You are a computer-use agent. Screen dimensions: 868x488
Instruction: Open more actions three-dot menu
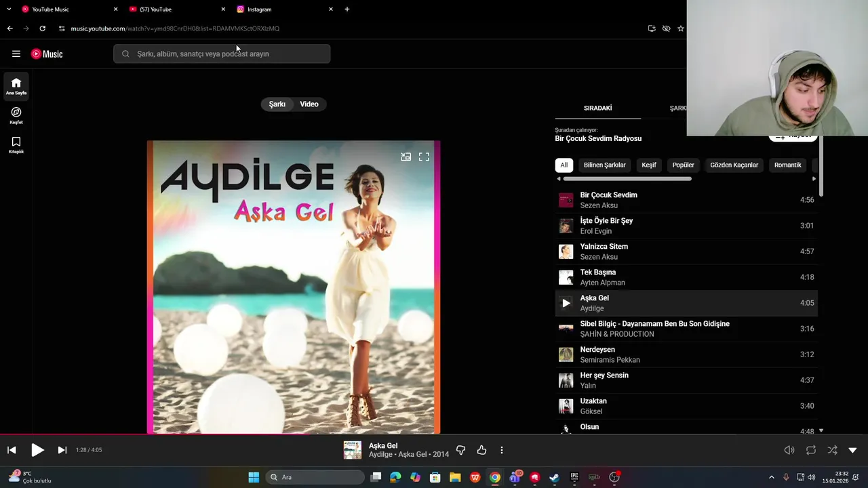pos(502,450)
